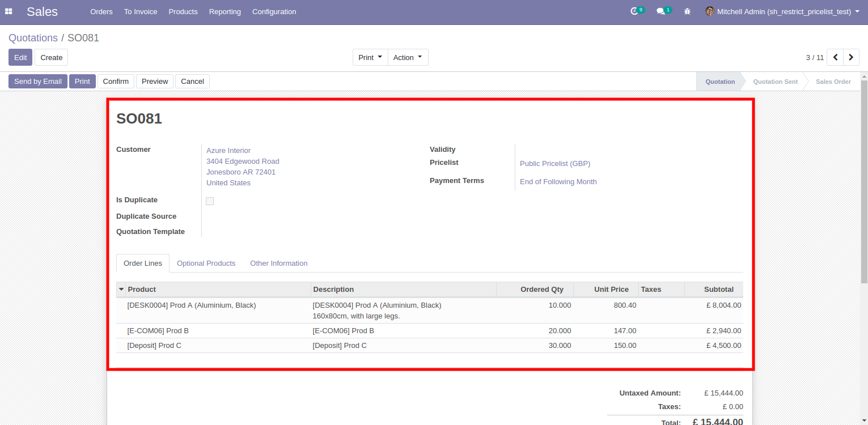This screenshot has height=425, width=868.
Task: Click the vertical page scrollbar
Action: (864, 181)
